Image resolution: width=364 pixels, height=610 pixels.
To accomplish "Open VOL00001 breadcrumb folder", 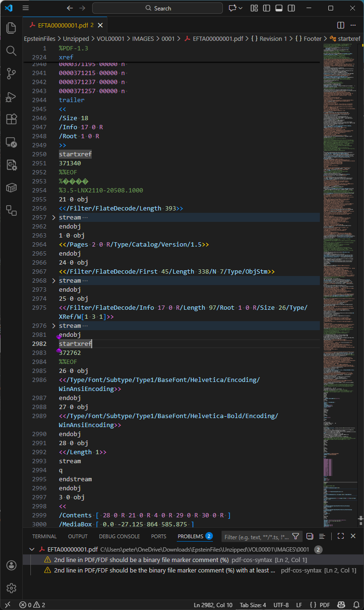I will click(110, 39).
